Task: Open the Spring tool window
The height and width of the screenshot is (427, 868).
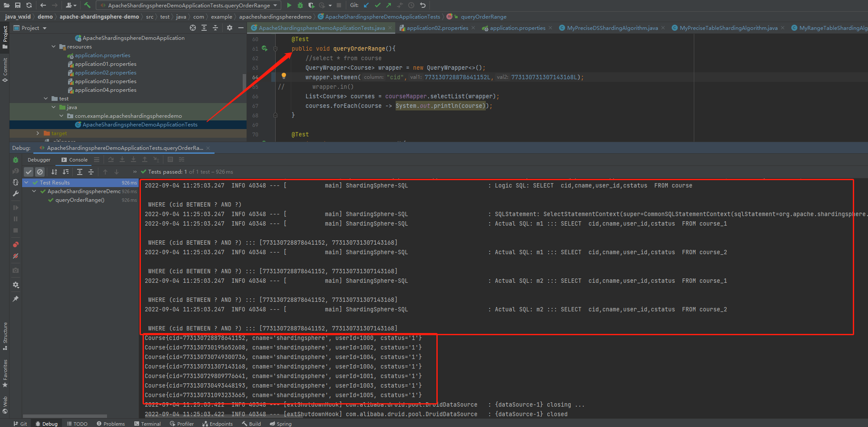Action: [280, 424]
